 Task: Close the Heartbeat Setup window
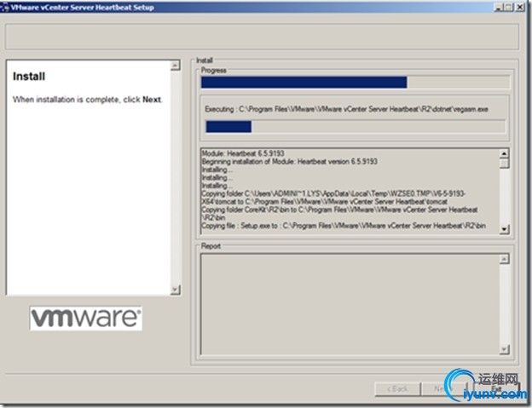(520, 7)
